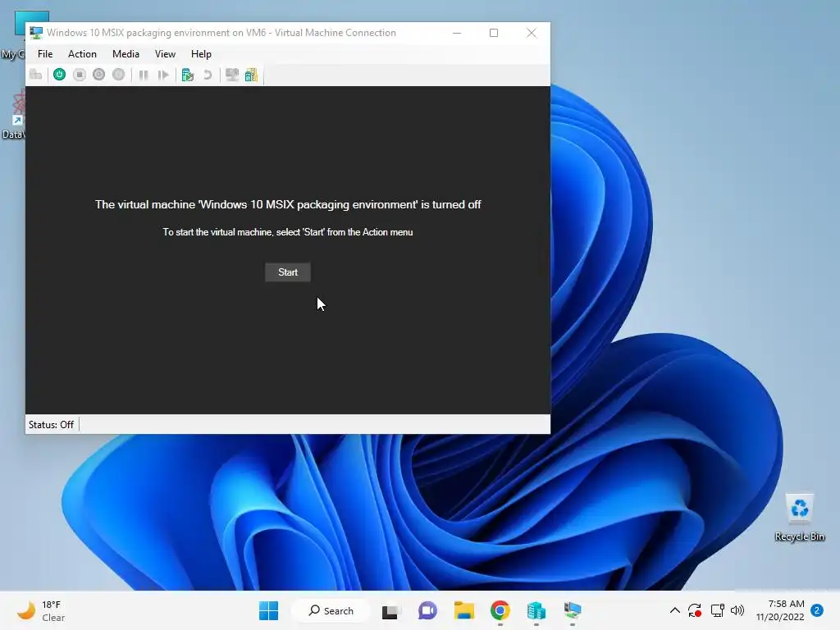Open the Help menu
Screen dimensions: 840x630
[x=201, y=54]
